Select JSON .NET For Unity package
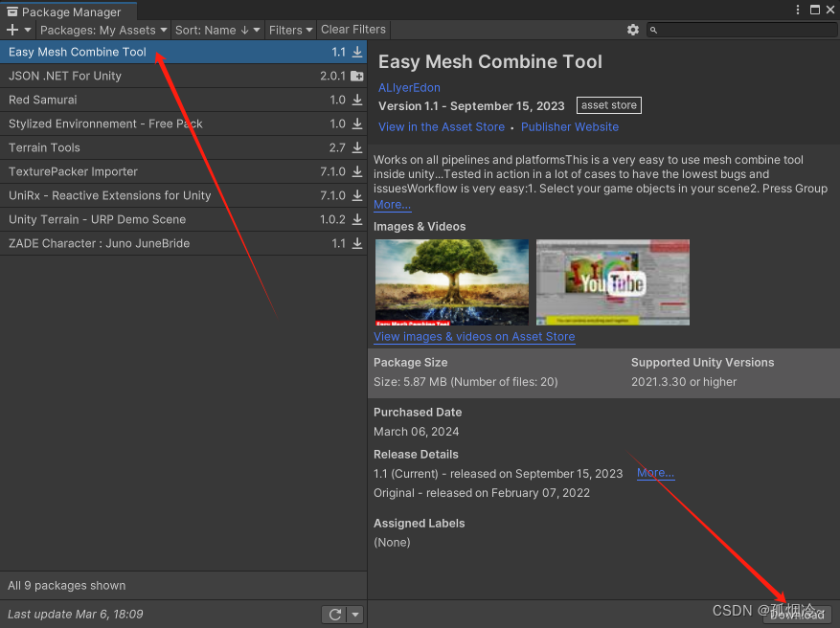This screenshot has height=628, width=840. click(183, 76)
